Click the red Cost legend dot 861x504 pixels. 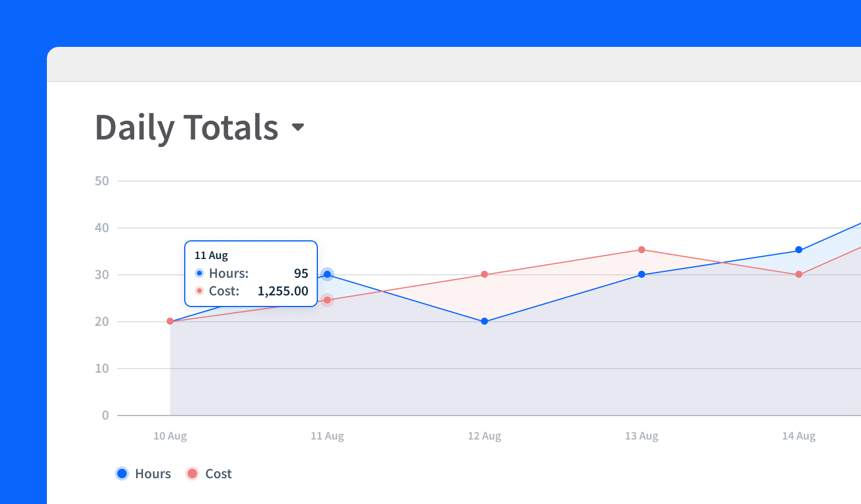[192, 474]
